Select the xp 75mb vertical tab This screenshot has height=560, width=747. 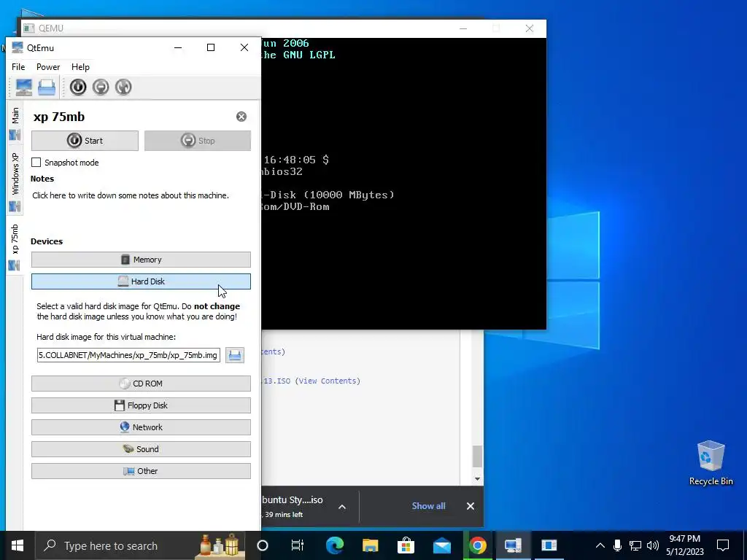(15, 246)
